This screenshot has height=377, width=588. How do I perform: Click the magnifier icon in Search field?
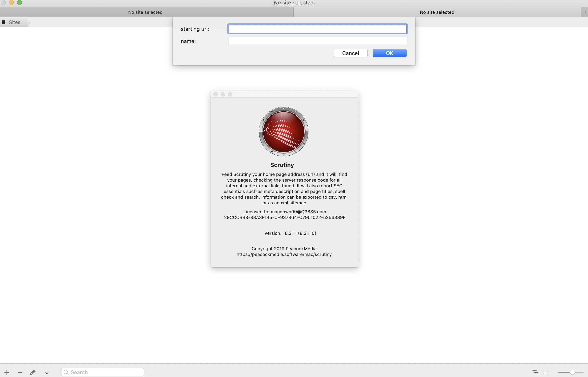[66, 372]
